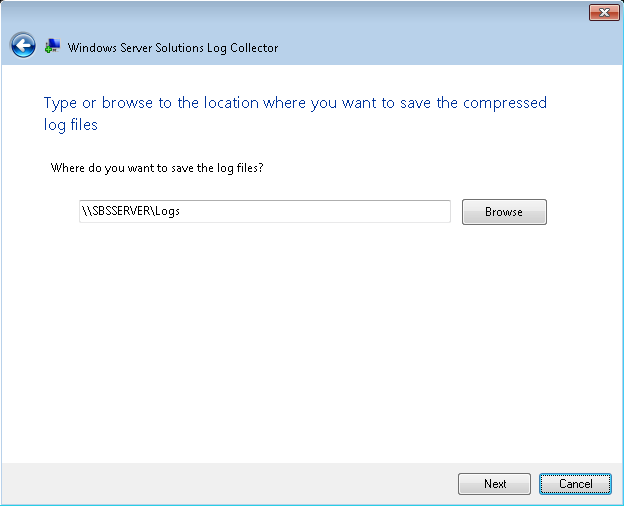This screenshot has width=624, height=506.
Task: Click the word "Logs" in the path field
Action: pos(167,212)
